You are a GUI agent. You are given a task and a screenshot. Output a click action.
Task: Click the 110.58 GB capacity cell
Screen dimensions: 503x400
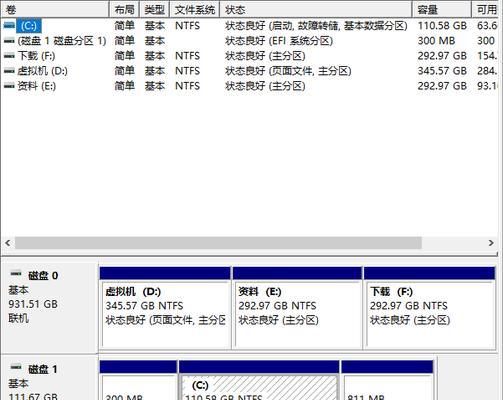tap(442, 26)
